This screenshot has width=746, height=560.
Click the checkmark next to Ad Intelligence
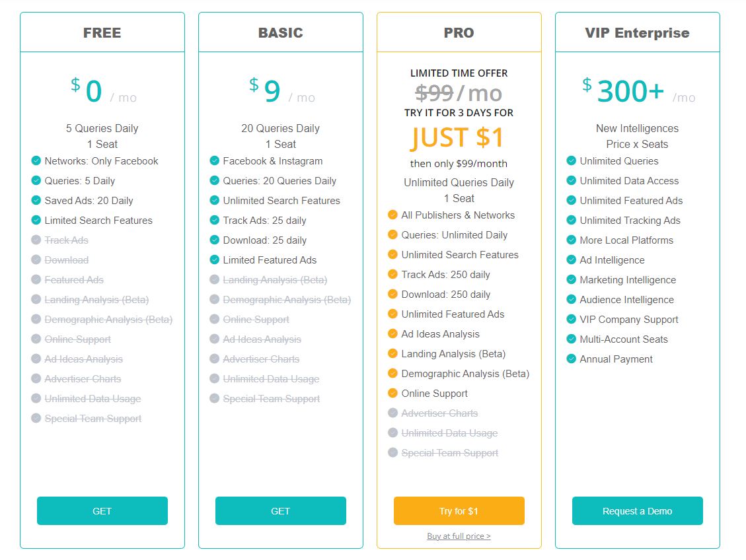click(x=571, y=260)
